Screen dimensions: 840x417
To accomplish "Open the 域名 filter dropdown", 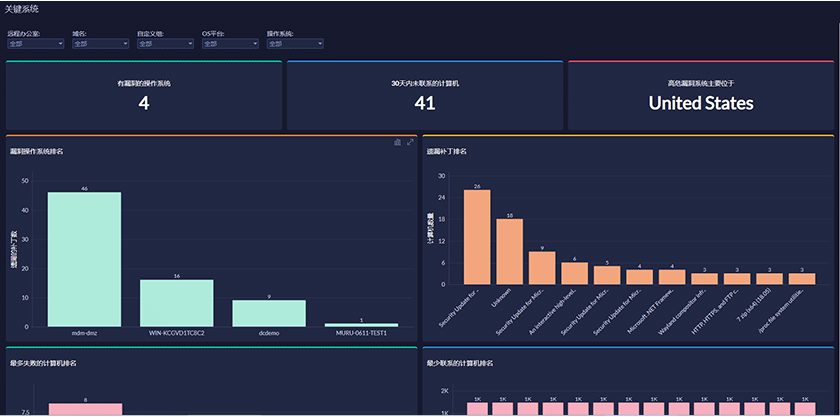I will click(x=101, y=44).
